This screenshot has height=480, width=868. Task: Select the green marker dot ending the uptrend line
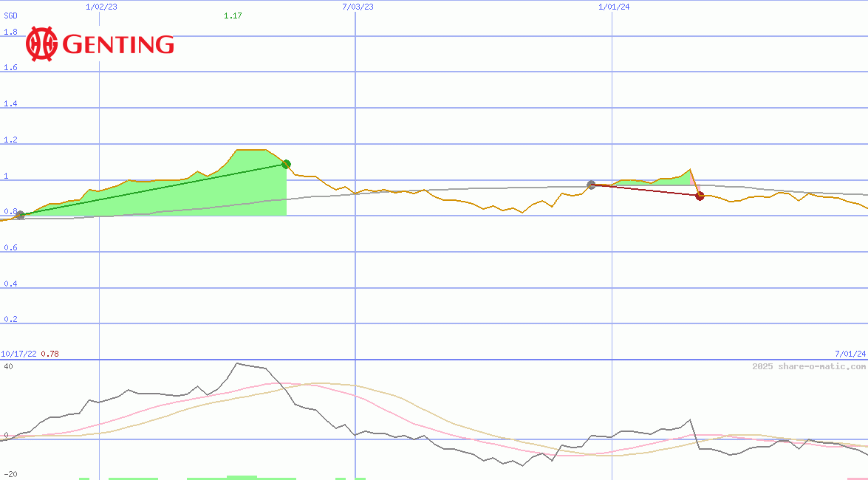click(x=286, y=164)
